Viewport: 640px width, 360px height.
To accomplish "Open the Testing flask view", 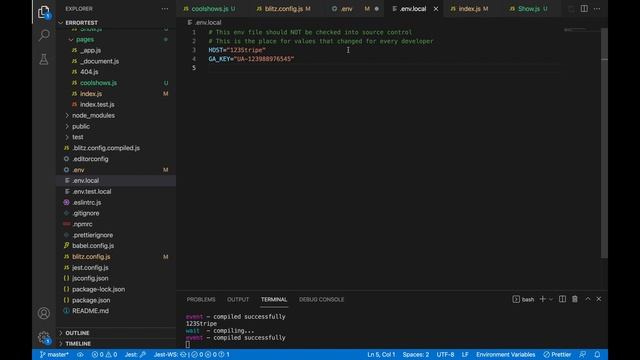I will click(44, 59).
